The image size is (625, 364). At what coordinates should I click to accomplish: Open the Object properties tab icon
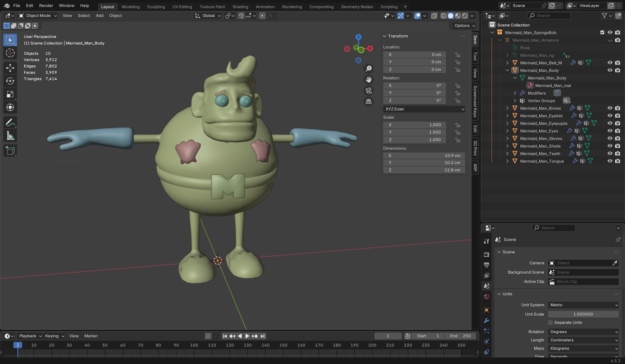pos(486,310)
